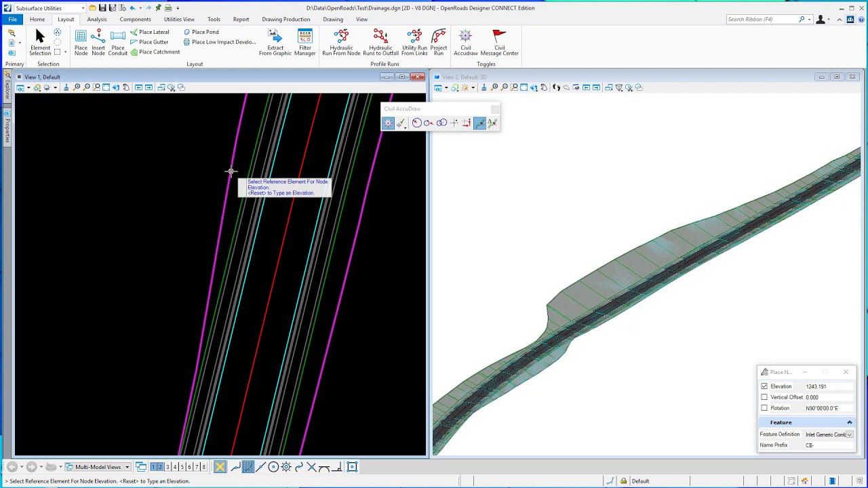Screen dimensions: 868x488
Task: Expand the Feature Definition dropdown
Action: (x=849, y=434)
